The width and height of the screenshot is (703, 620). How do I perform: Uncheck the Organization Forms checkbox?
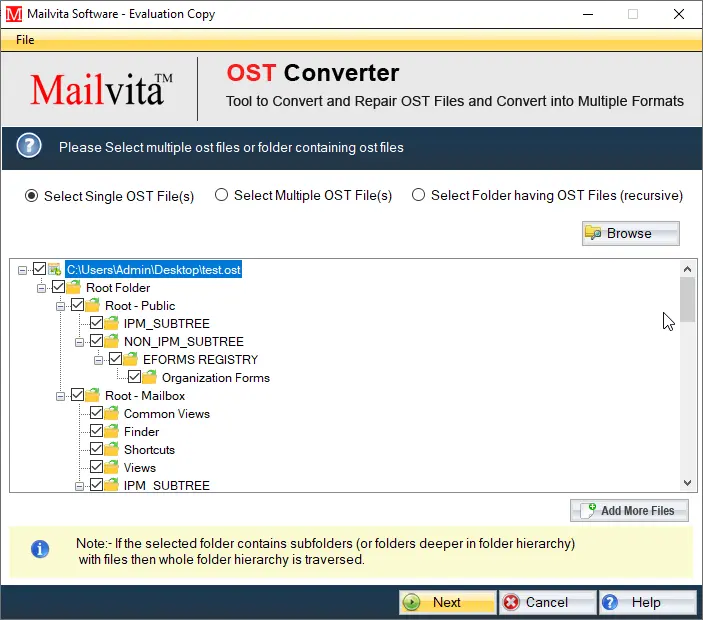tap(134, 377)
